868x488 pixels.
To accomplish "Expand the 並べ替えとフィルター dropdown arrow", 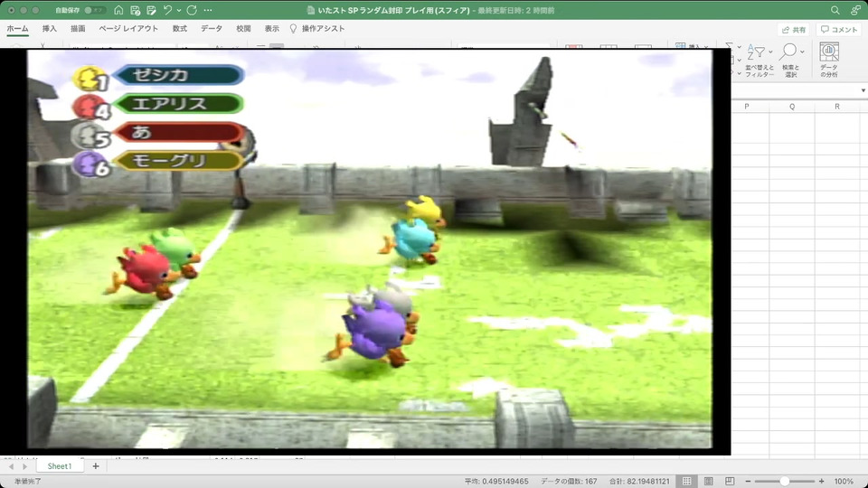I will coord(770,52).
